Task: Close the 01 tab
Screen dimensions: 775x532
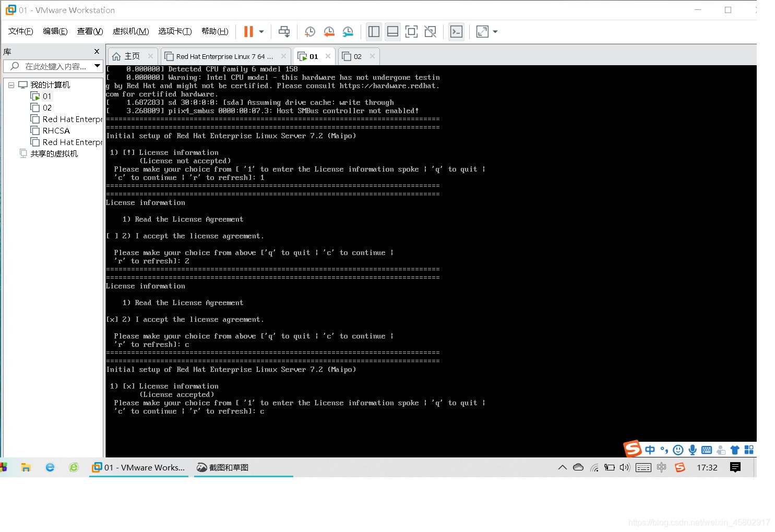Action: click(x=328, y=56)
